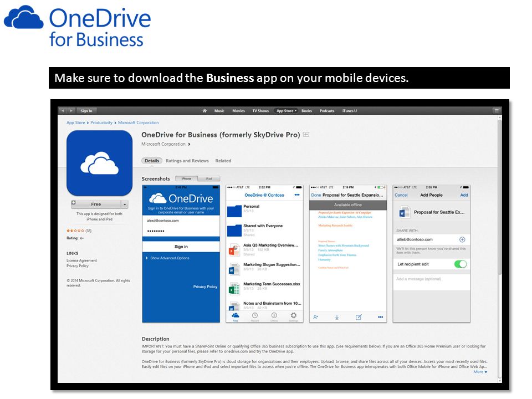Tap the more dots icon under document
Viewport: 532px width, 399px height.
pyautogui.click(x=380, y=317)
